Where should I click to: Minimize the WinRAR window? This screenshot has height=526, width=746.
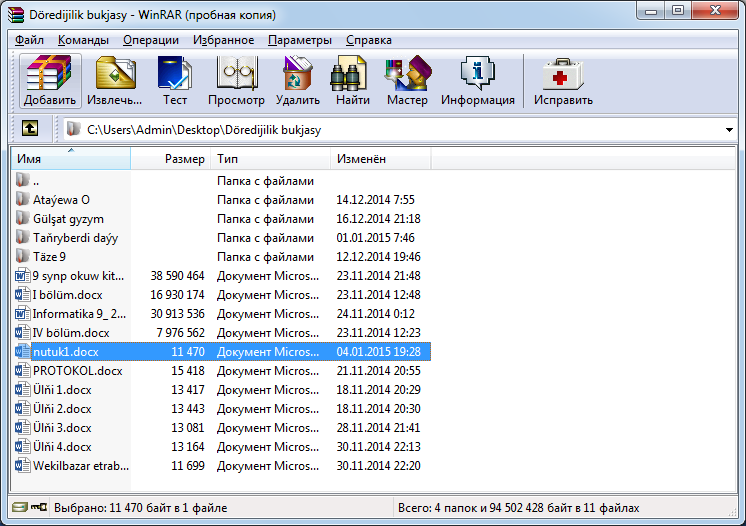click(x=651, y=11)
